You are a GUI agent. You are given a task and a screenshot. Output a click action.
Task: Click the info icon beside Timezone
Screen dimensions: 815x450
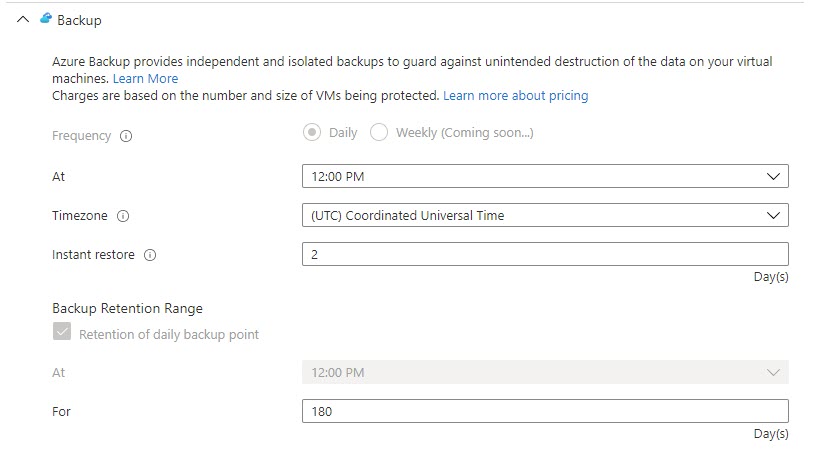[123, 216]
